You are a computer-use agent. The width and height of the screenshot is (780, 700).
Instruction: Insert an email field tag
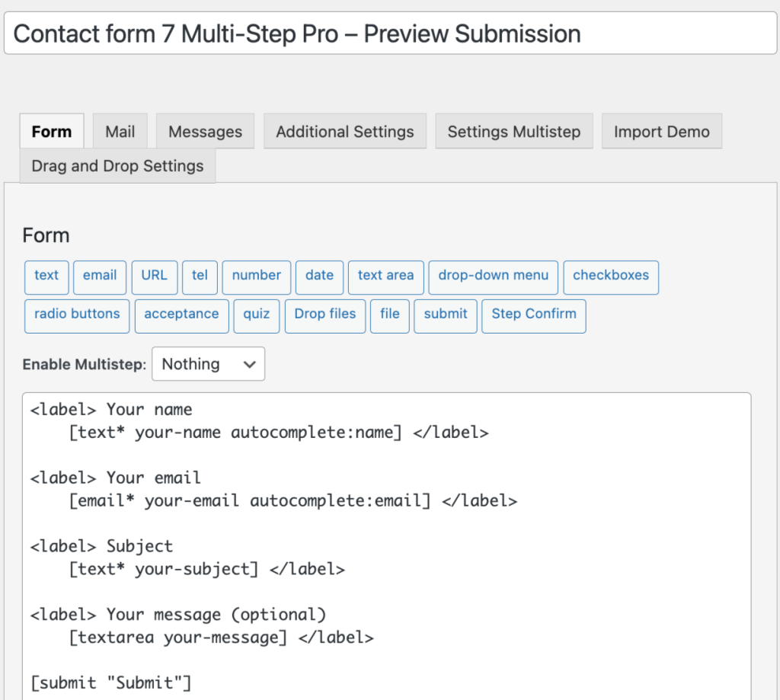point(100,277)
